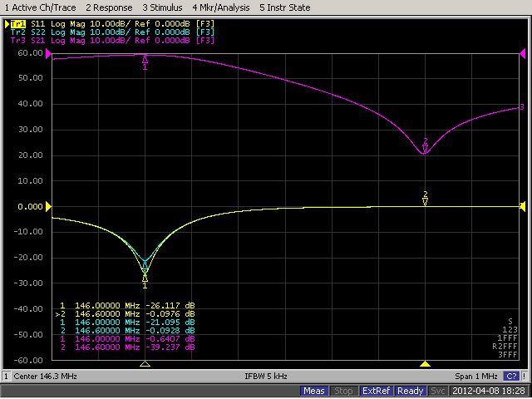Select the Tr3 S21 trace label
Viewport: 532px width, 399px height.
pyautogui.click(x=112, y=41)
